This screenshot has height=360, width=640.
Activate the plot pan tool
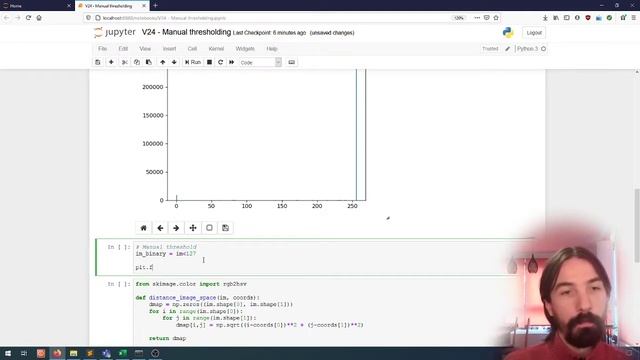pos(193,228)
